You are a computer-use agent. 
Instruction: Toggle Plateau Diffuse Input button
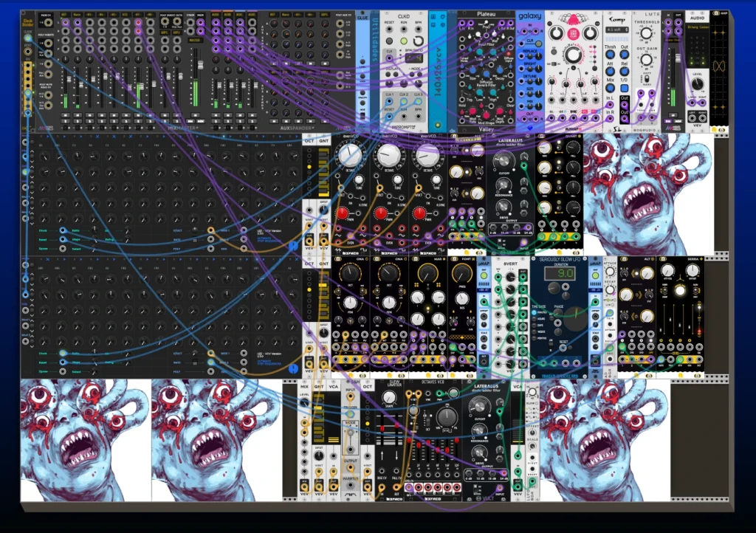(509, 53)
